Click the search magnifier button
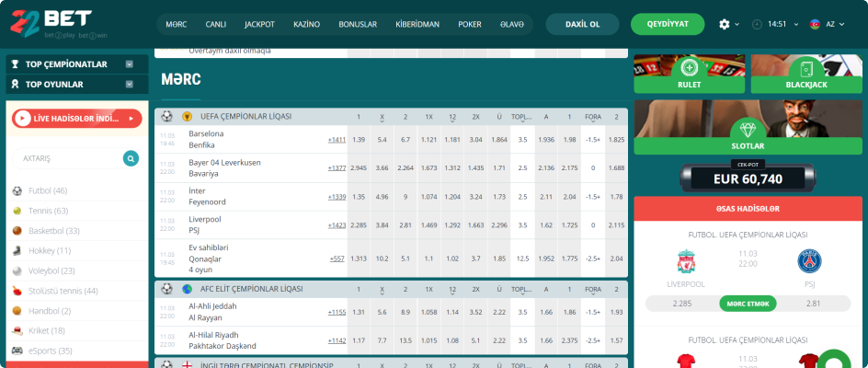The image size is (868, 368). 131,158
